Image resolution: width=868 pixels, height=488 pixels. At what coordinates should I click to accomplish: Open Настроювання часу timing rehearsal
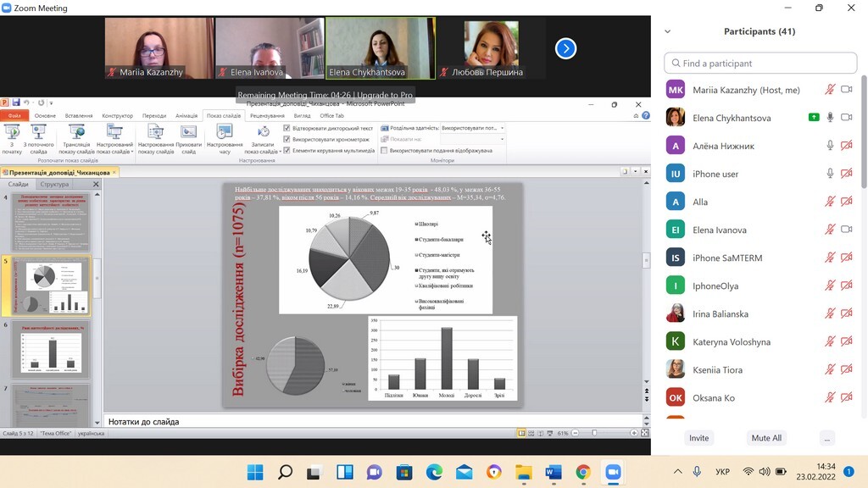coord(224,132)
